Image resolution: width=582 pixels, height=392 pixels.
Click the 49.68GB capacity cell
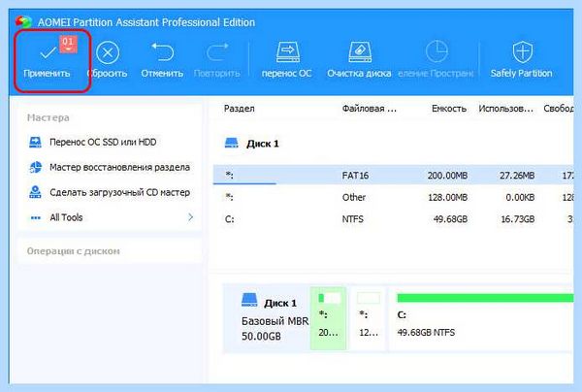[450, 219]
